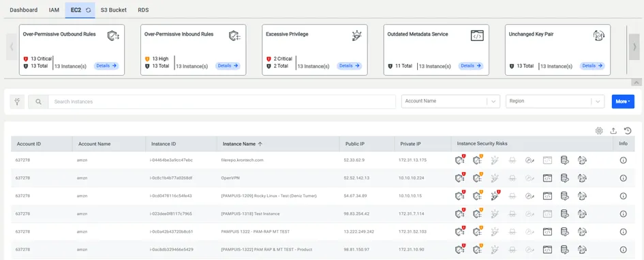Open Details for Outdated Metadata Service
Screen dimensions: 644x260
click(471, 66)
